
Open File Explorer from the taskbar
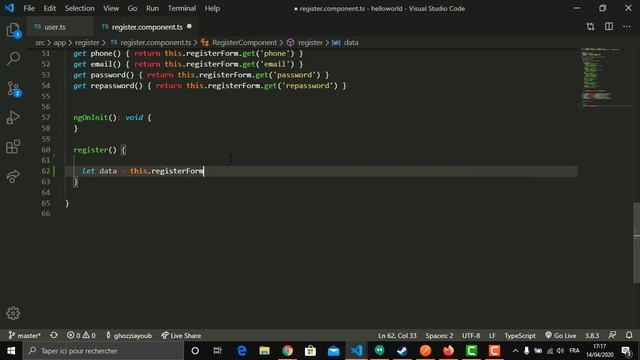point(264,351)
